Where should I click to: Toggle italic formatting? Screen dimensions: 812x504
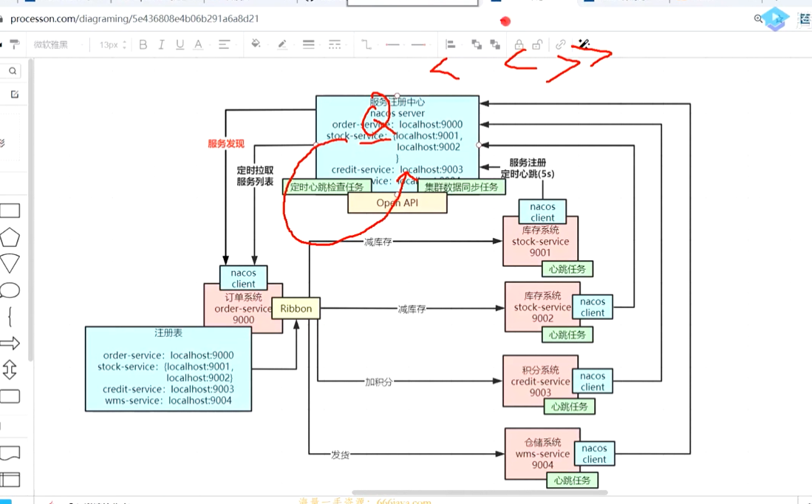coord(162,45)
